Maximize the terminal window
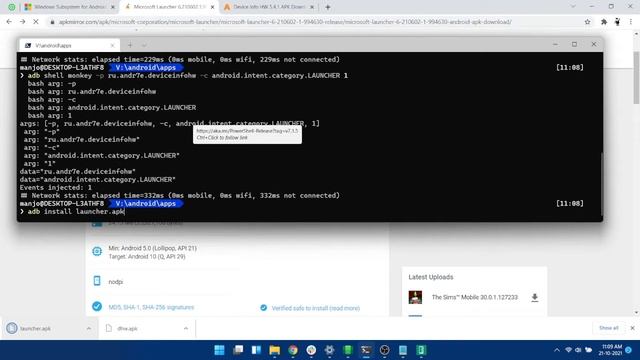This screenshot has height=360, width=640. coord(574,44)
